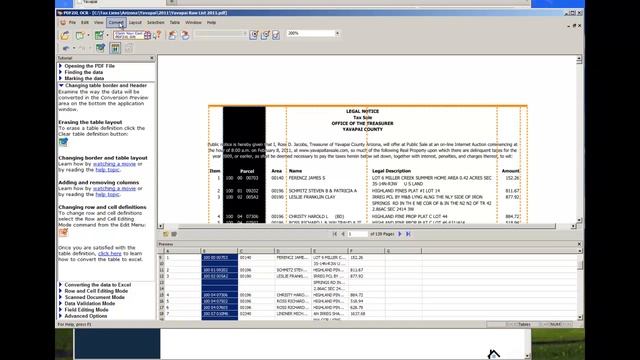Open the Edit menu
Screen dimensions: 640x360
(x=85, y=22)
